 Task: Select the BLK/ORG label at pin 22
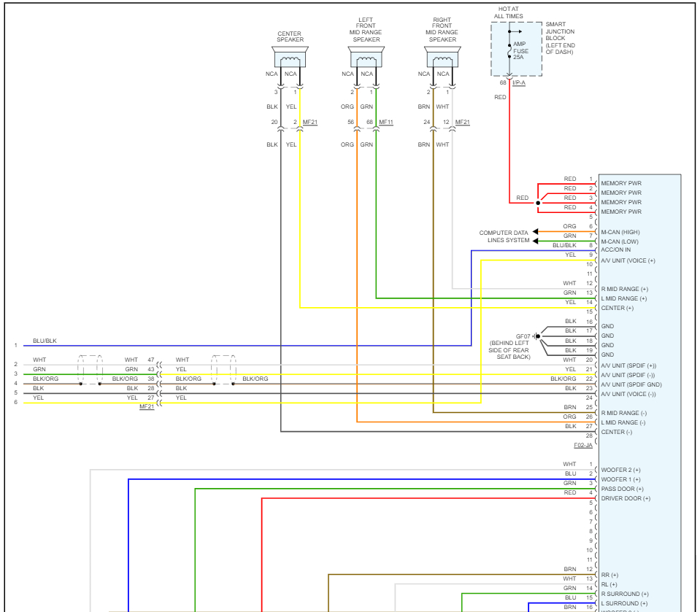click(564, 379)
